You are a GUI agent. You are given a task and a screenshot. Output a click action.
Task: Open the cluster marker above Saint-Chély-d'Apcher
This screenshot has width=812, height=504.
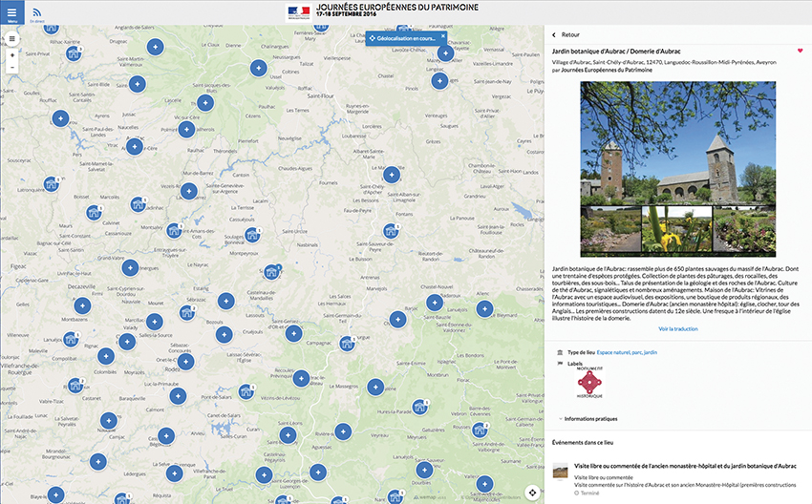(x=392, y=175)
